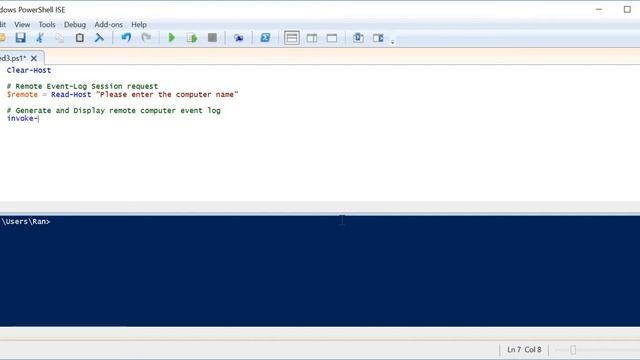Run the script with the green play button
640x360 pixels.
(172, 38)
